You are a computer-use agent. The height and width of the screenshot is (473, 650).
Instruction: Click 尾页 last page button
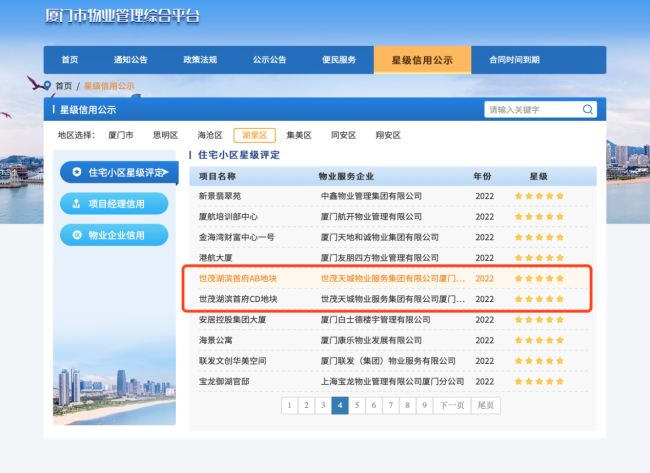click(x=485, y=405)
